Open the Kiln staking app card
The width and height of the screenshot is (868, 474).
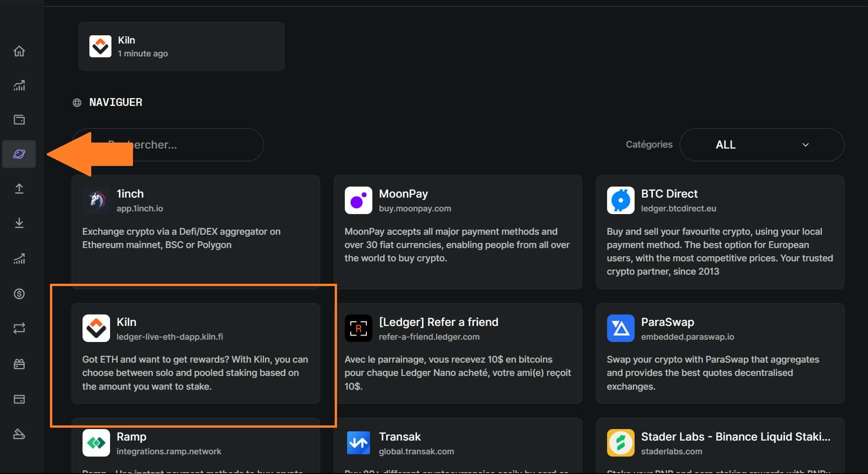coord(196,353)
